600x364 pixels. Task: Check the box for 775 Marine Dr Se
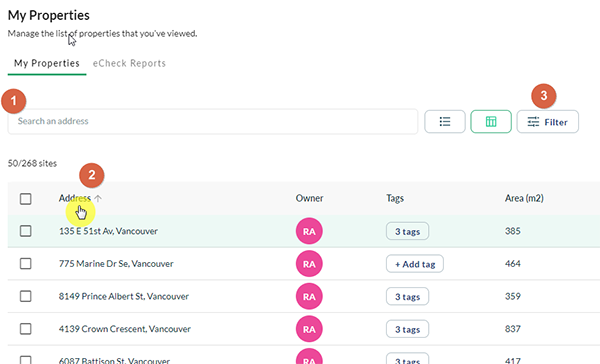pos(26,264)
